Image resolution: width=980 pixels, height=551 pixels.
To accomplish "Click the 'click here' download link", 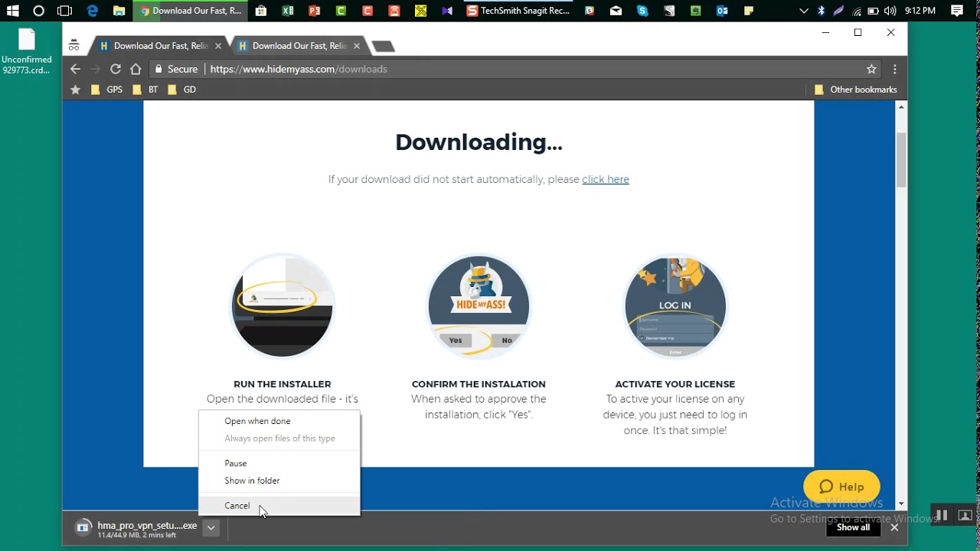I will (606, 179).
